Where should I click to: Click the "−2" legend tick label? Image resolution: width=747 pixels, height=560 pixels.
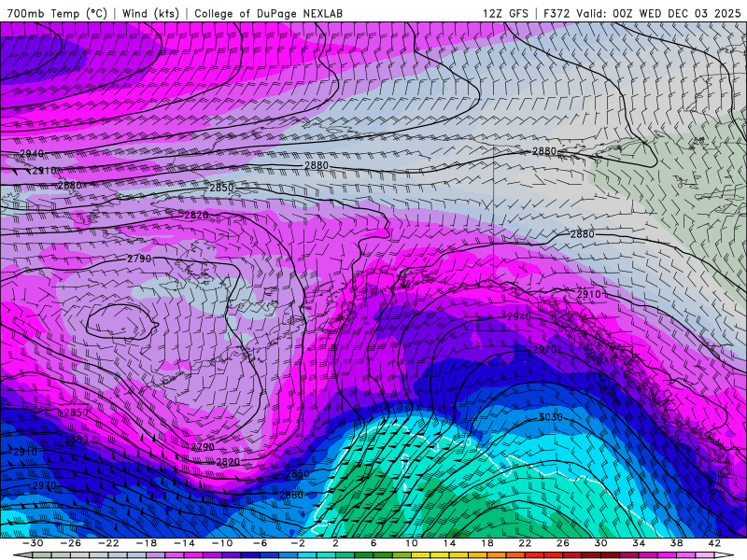tap(298, 543)
